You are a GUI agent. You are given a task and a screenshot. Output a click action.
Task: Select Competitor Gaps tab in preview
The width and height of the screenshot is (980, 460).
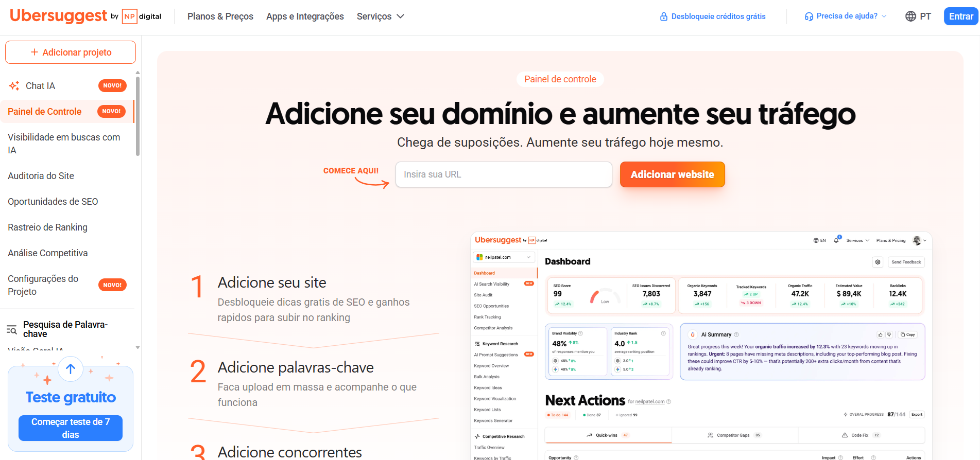735,435
